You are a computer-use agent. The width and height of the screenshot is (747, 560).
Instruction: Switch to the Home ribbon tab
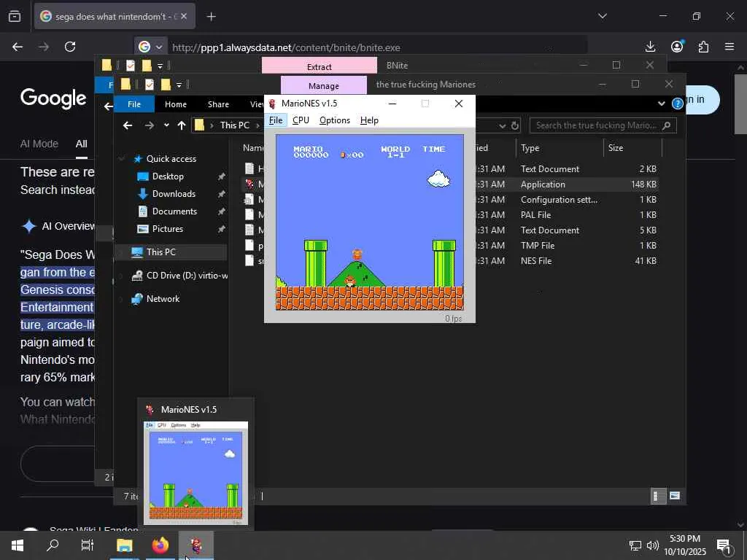pyautogui.click(x=176, y=104)
